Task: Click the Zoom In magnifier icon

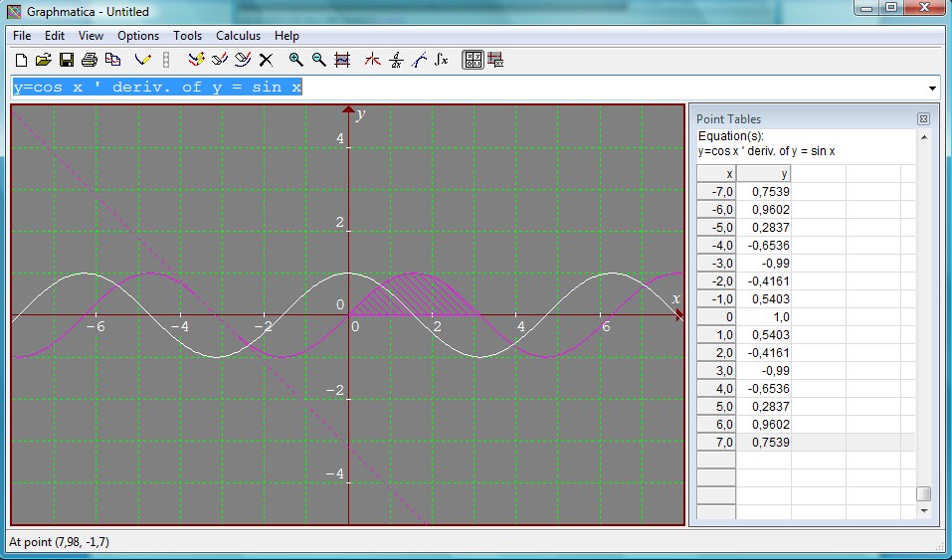Action: point(295,60)
